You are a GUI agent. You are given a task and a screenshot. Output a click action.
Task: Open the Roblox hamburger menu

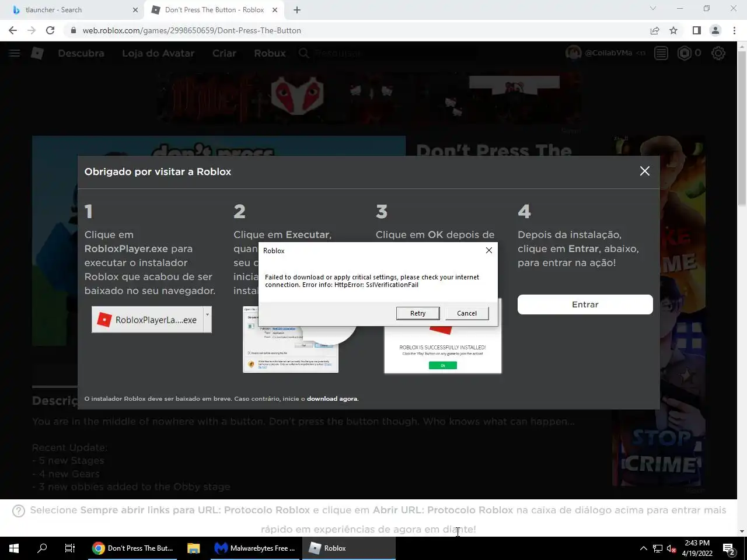click(15, 53)
